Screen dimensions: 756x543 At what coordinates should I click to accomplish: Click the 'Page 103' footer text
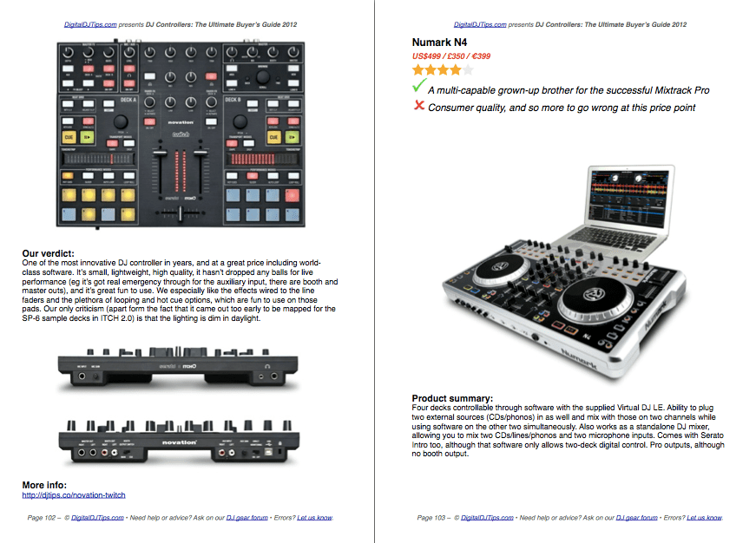point(431,518)
